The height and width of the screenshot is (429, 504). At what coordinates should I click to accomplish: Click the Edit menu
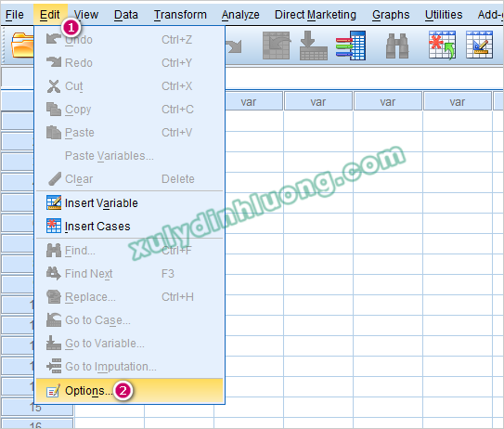click(x=50, y=15)
